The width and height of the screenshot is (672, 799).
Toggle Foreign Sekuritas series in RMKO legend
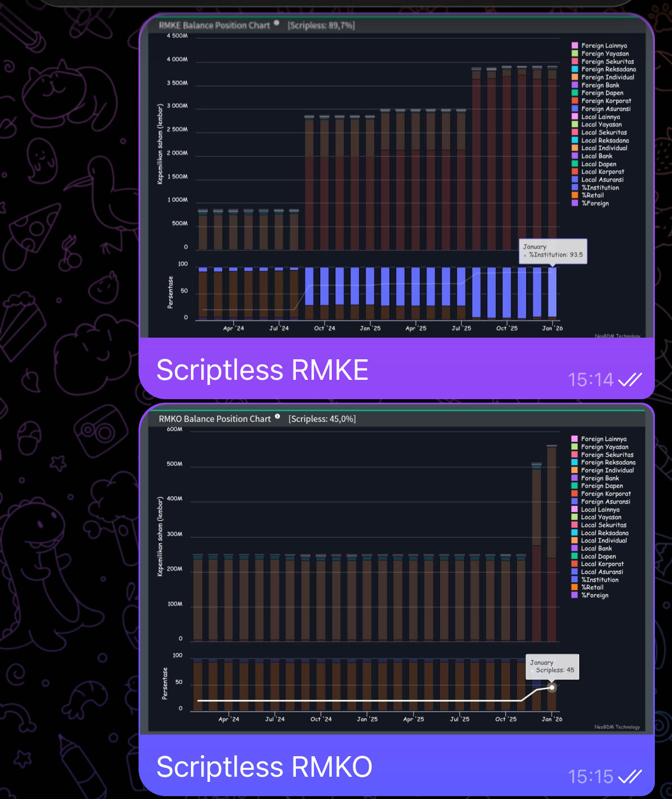[602, 455]
